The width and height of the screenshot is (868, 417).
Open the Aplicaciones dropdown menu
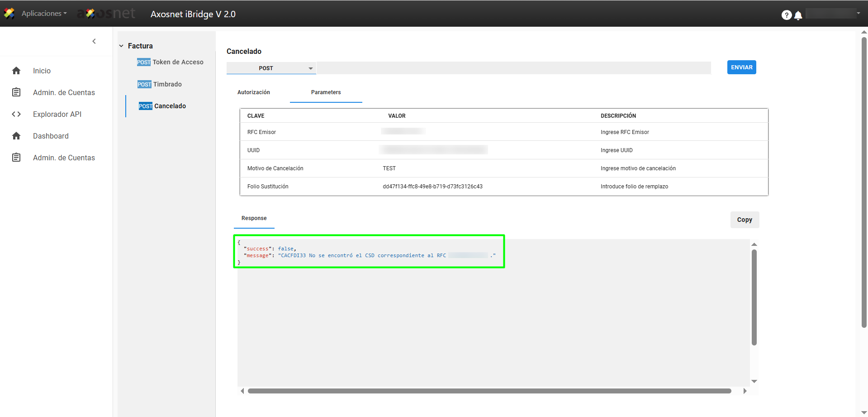tap(44, 14)
